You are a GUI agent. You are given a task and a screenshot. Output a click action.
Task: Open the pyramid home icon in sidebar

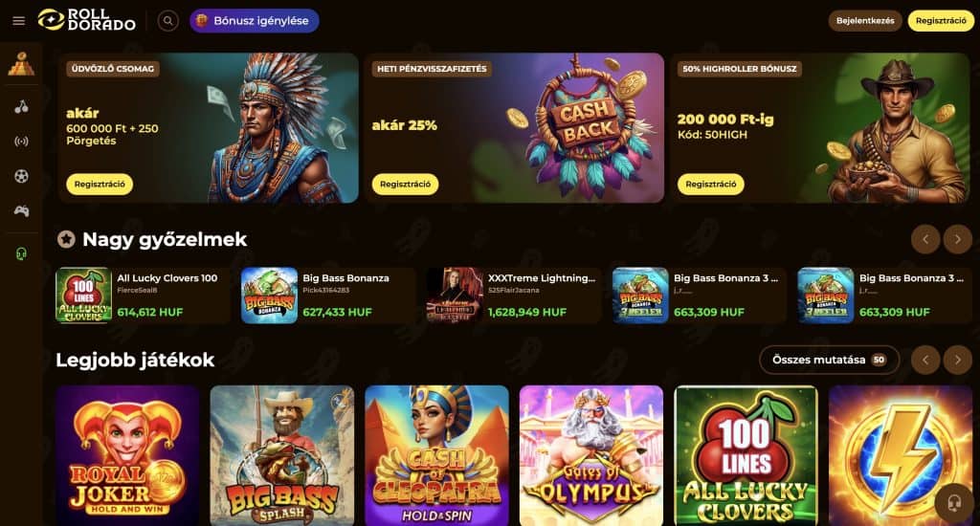click(x=21, y=64)
